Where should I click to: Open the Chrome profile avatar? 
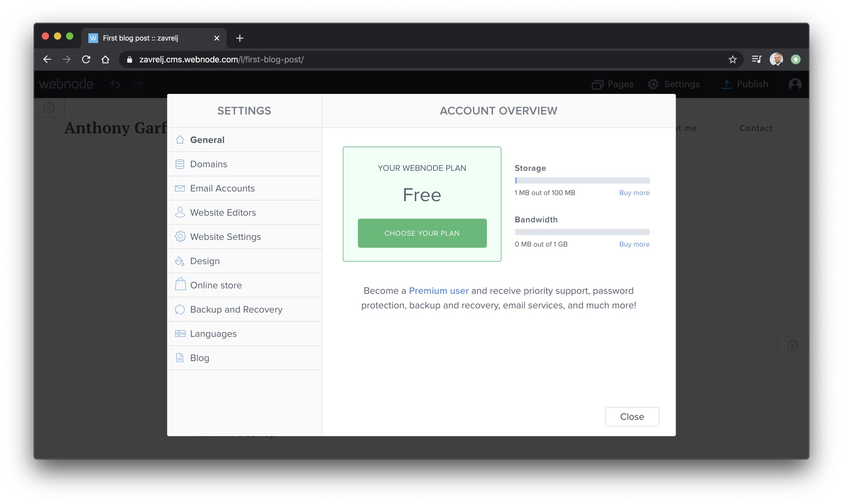(776, 60)
